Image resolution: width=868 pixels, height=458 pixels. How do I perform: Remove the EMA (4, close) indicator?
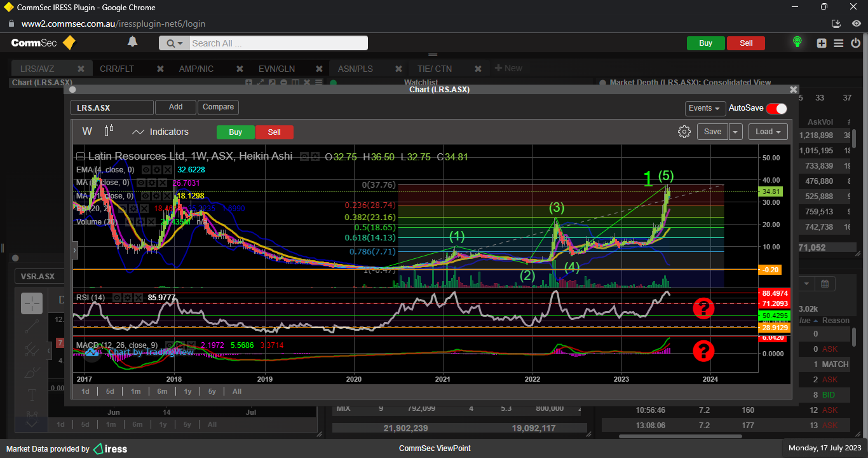pos(168,170)
